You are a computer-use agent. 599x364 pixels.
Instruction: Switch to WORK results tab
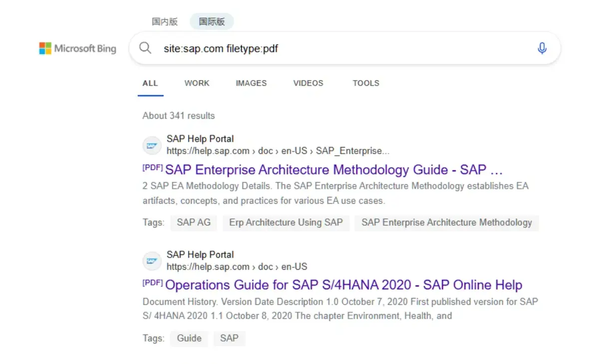click(197, 83)
